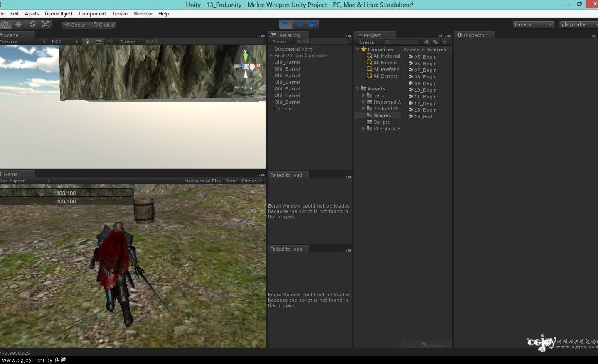Expand the PocketRPG folder

364,109
